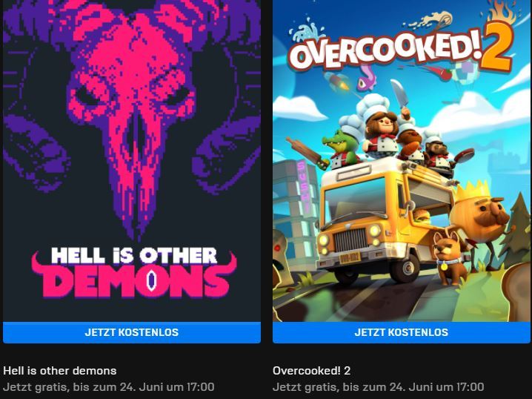Click the orange number 2 in Overcooked logo
This screenshot has width=532, height=399.
click(x=498, y=46)
